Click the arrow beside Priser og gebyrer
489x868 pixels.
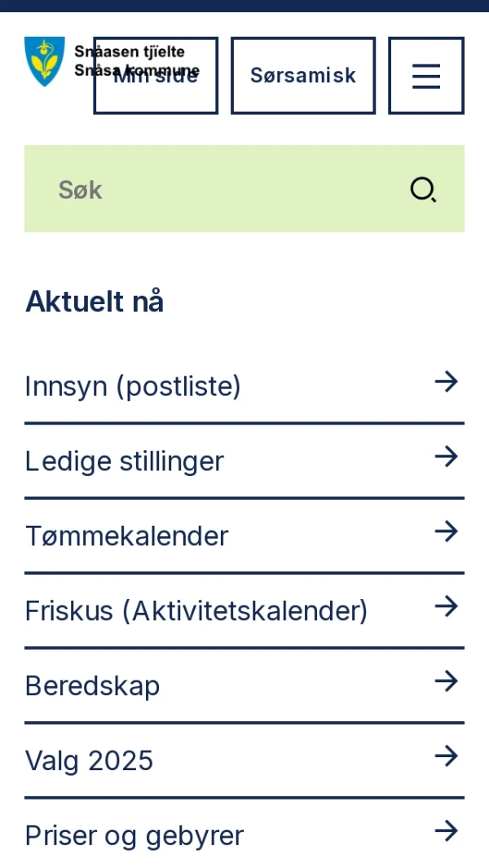(446, 831)
